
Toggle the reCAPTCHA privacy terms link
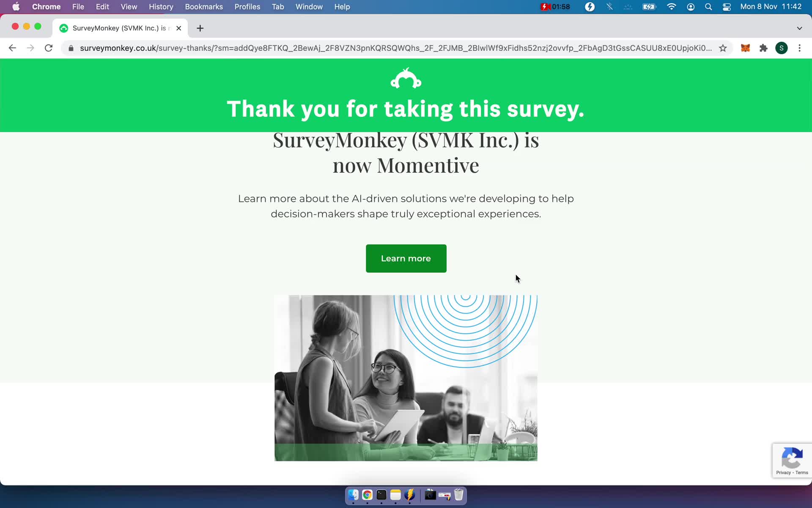(x=792, y=473)
